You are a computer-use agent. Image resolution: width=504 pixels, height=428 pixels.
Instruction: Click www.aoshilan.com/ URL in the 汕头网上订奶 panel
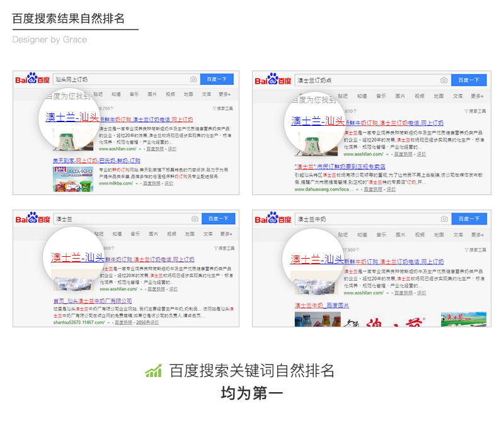click(x=118, y=149)
